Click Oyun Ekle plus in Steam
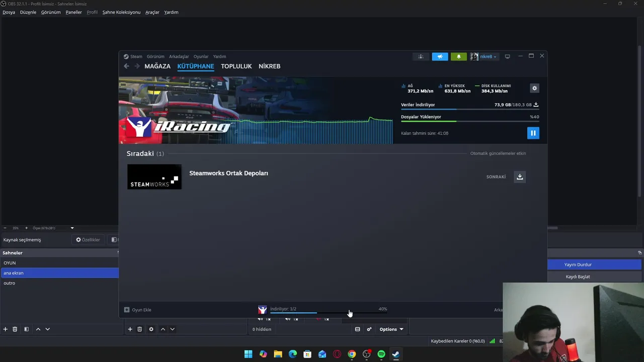Image resolution: width=644 pixels, height=362 pixels. point(127,310)
